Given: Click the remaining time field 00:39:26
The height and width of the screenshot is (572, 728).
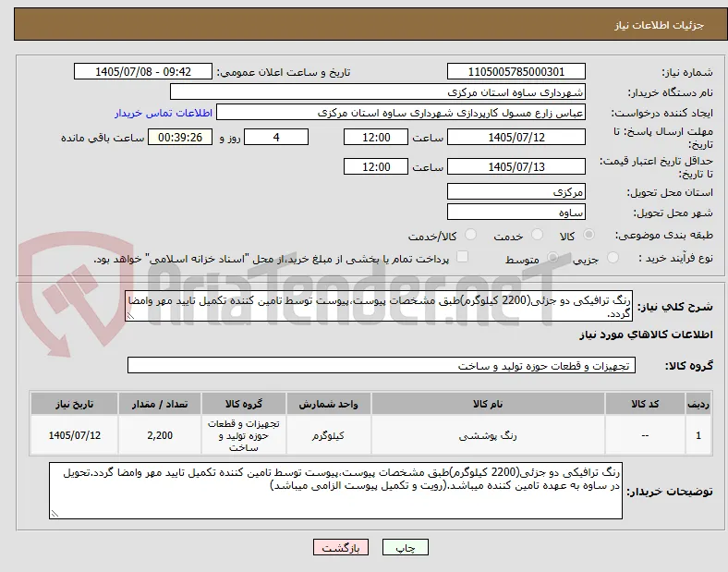Looking at the screenshot, I should tap(180, 138).
